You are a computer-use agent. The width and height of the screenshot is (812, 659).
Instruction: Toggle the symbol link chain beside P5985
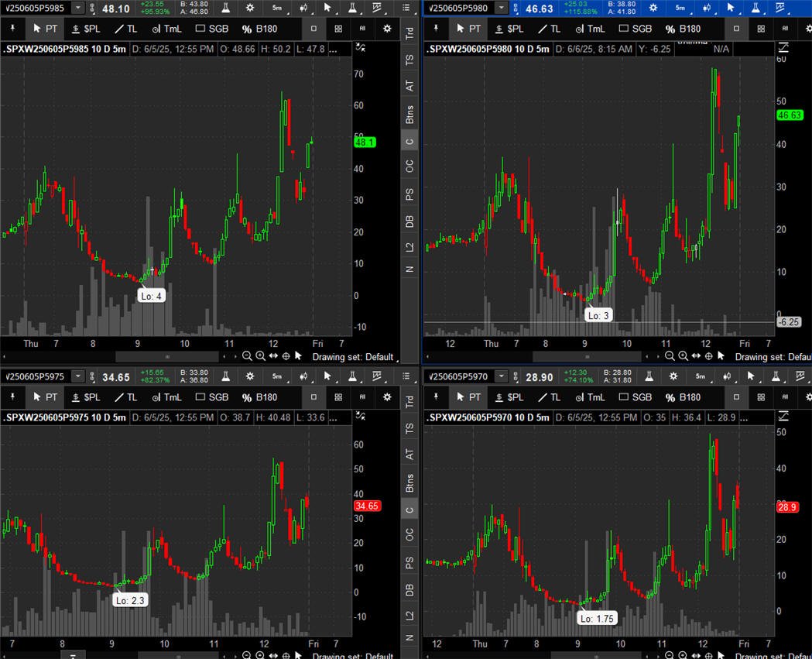click(92, 9)
